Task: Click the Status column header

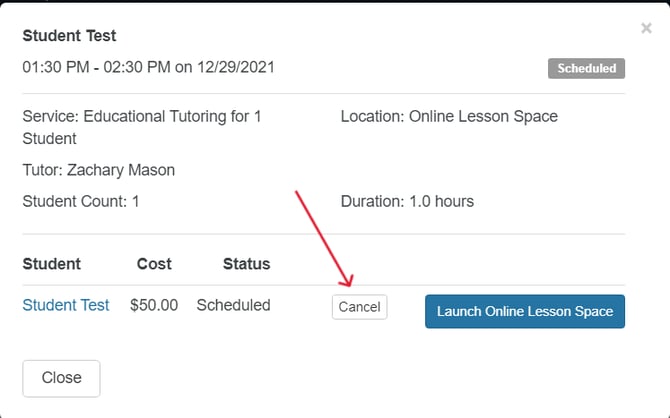Action: click(246, 264)
